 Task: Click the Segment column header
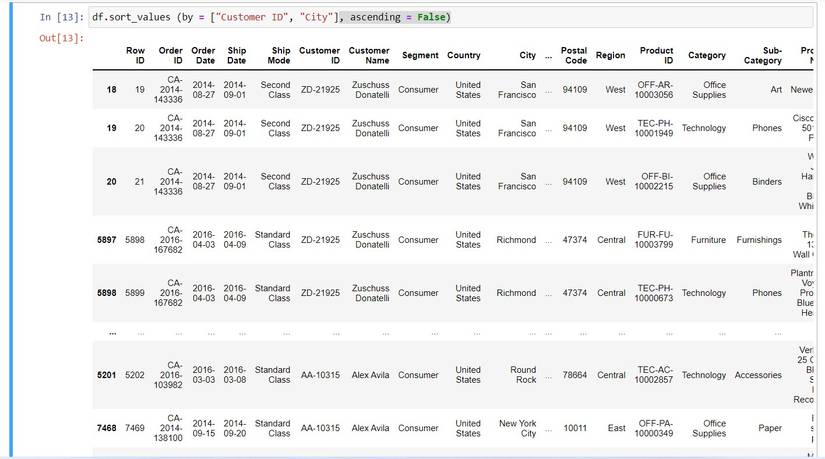[x=420, y=55]
